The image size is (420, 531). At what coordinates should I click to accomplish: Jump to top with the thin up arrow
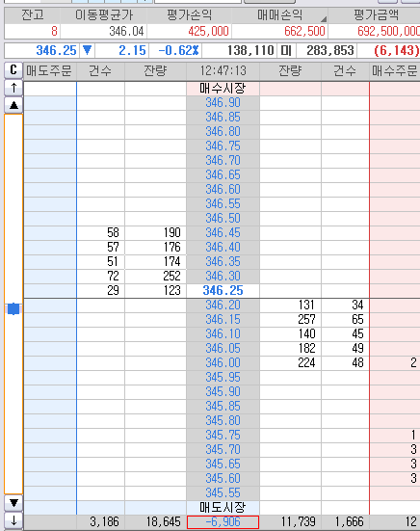pos(13,88)
